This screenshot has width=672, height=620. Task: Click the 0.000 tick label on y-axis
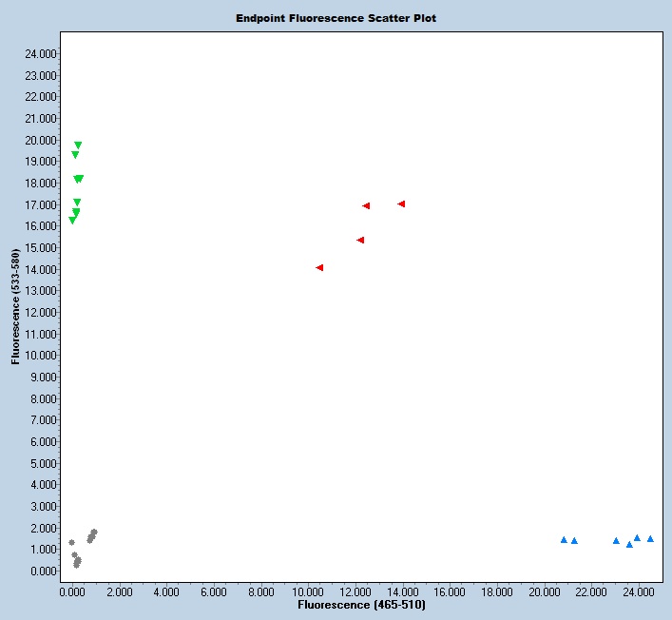pos(44,572)
